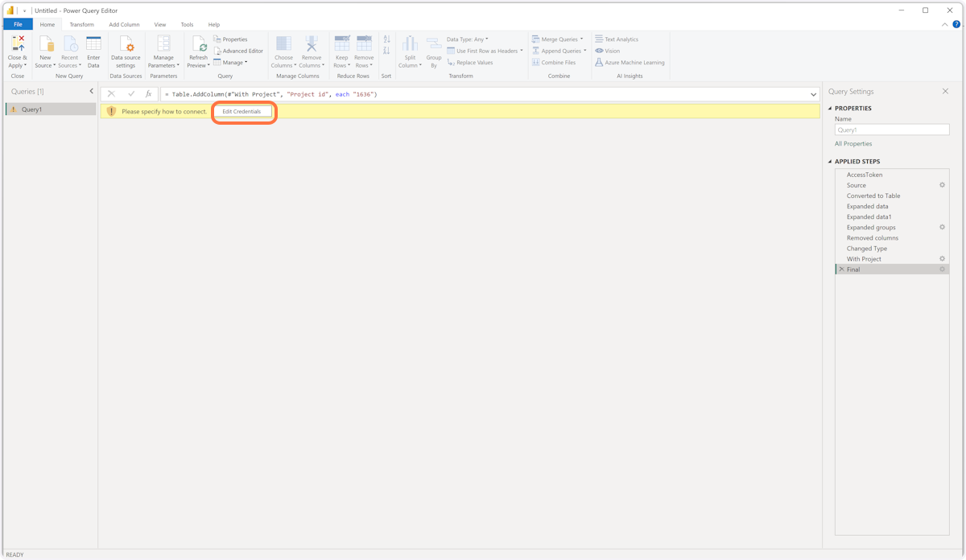The height and width of the screenshot is (560, 966).
Task: Confirm formula with checkmark icon
Action: pyautogui.click(x=130, y=94)
